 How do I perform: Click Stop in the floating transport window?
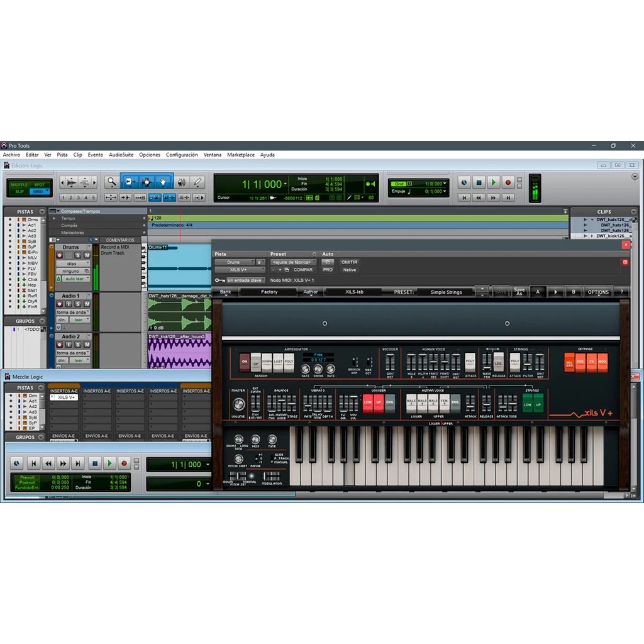point(95,464)
